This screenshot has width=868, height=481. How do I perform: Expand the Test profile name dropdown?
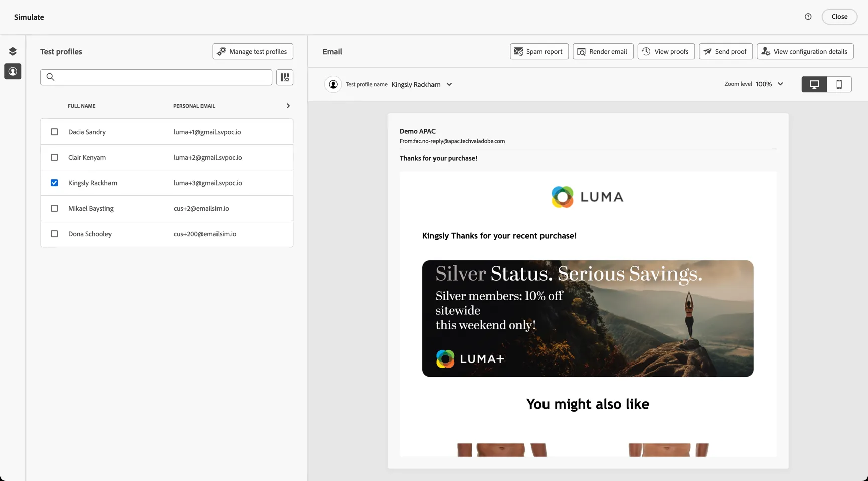coord(422,84)
